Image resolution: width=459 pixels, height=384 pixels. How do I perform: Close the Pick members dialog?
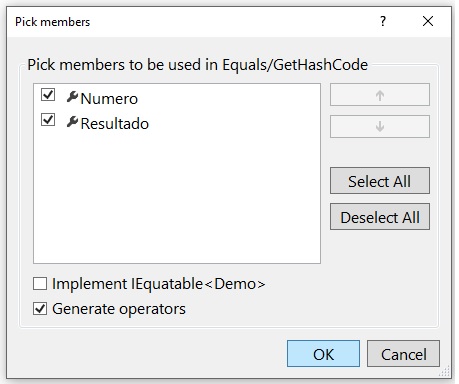click(x=428, y=21)
